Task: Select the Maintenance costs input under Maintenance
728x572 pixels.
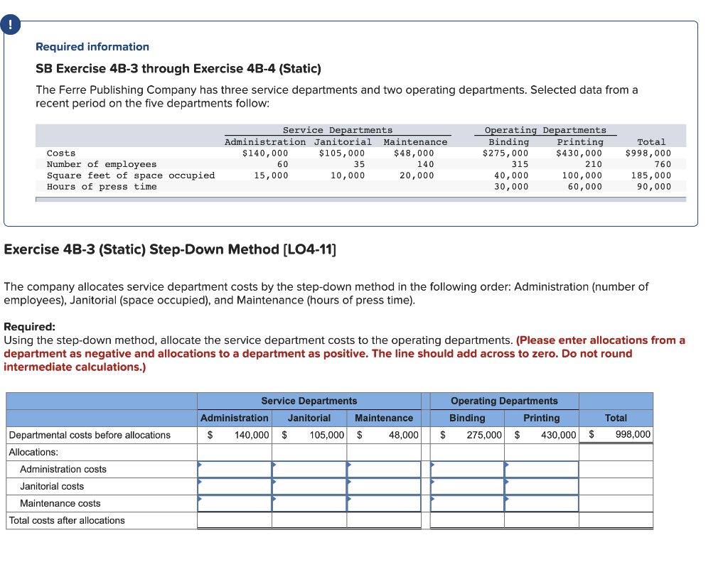Action: [x=384, y=503]
